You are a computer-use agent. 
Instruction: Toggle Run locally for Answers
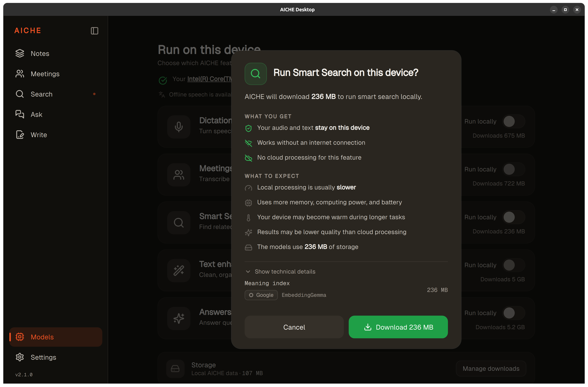[x=514, y=313]
